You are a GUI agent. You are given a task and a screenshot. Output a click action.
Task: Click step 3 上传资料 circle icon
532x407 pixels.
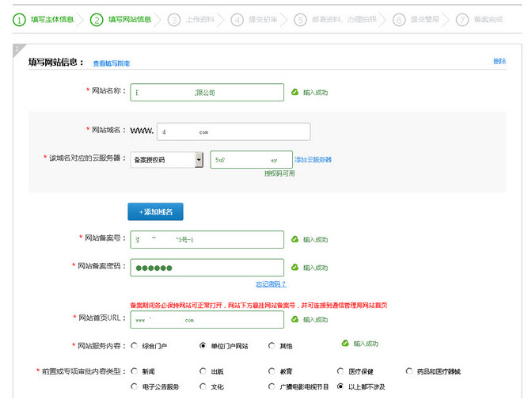[174, 20]
